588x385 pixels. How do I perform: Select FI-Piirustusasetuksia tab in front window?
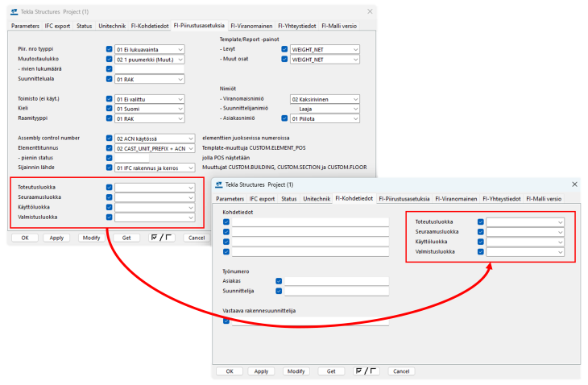pos(404,199)
